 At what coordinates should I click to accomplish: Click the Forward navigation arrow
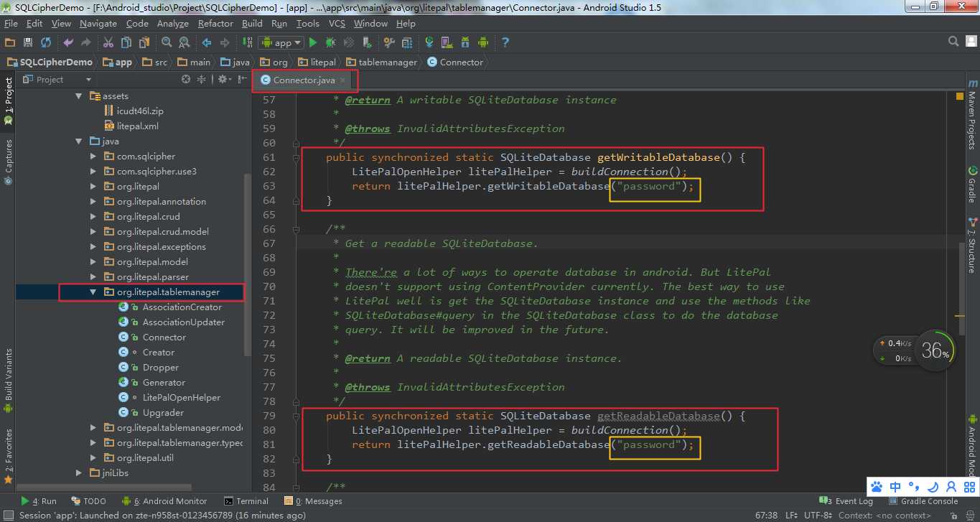click(225, 43)
